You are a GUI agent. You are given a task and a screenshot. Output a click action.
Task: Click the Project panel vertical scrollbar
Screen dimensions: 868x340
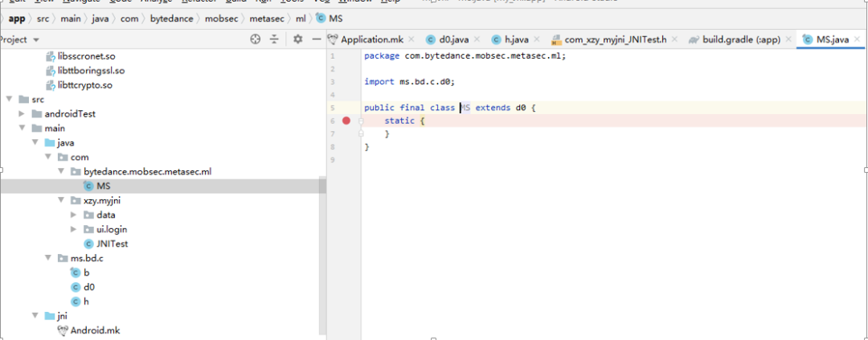coord(323,255)
